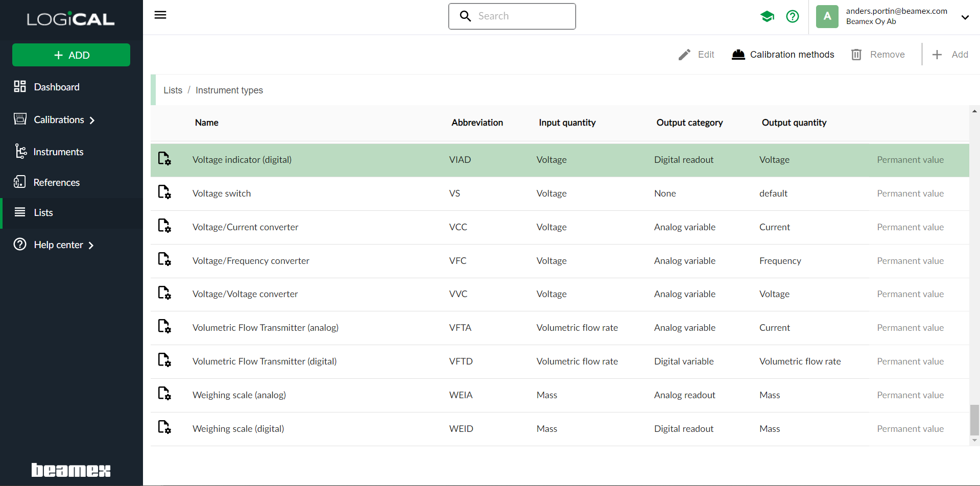Expand the user account dropdown arrow
The height and width of the screenshot is (486, 980).
pyautogui.click(x=965, y=17)
